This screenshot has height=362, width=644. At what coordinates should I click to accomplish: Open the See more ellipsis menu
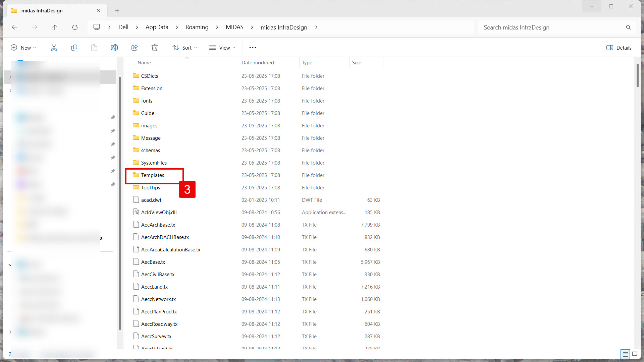click(x=253, y=48)
